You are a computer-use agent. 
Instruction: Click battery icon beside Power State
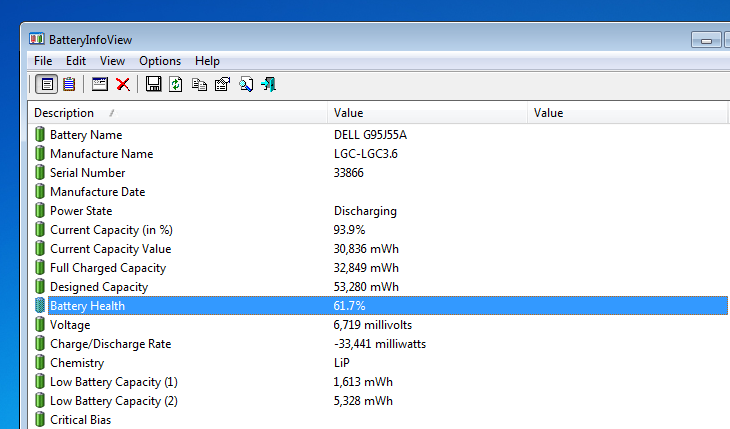point(40,211)
